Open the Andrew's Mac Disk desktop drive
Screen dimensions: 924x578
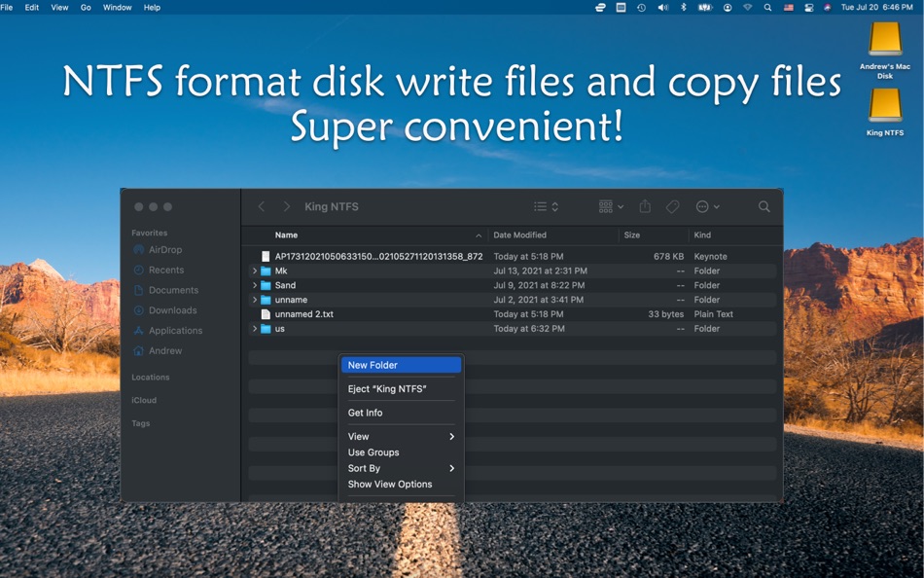click(884, 39)
